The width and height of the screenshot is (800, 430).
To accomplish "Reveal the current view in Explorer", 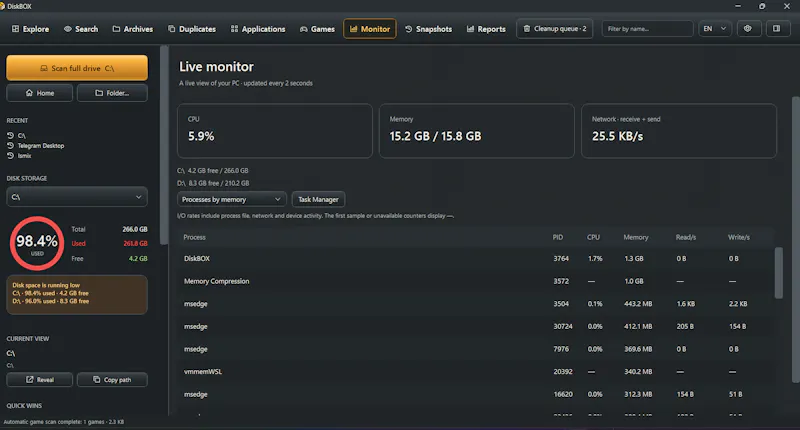I will point(40,380).
